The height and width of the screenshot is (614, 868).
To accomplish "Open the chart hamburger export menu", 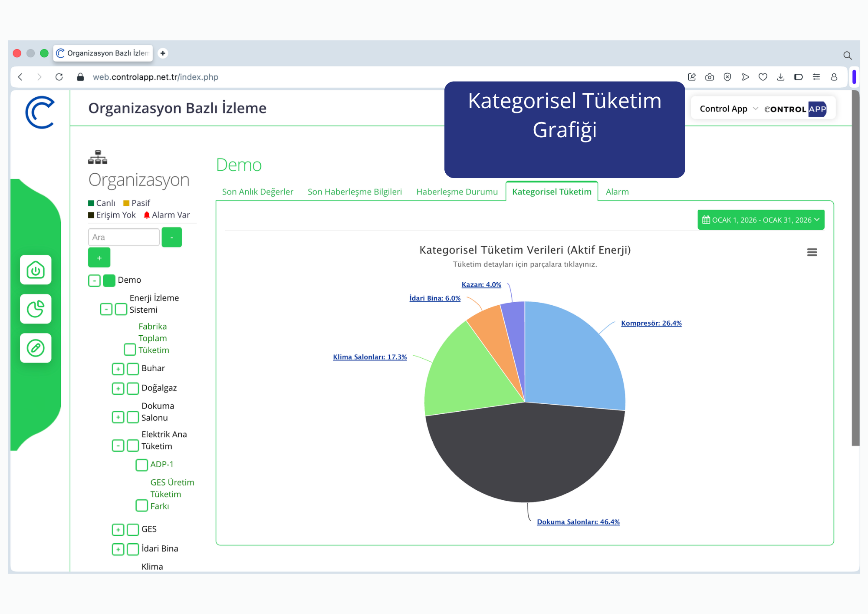I will [x=812, y=252].
